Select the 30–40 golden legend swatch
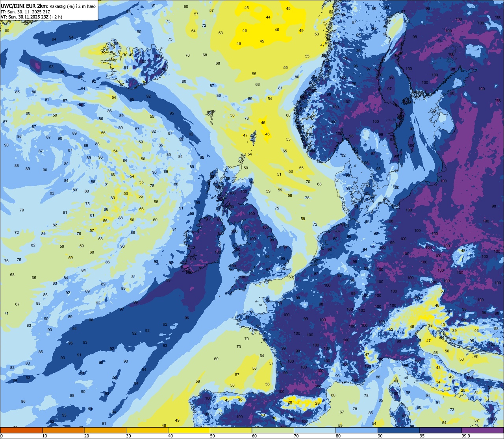Screen dimensions: 504x439 point(147,430)
